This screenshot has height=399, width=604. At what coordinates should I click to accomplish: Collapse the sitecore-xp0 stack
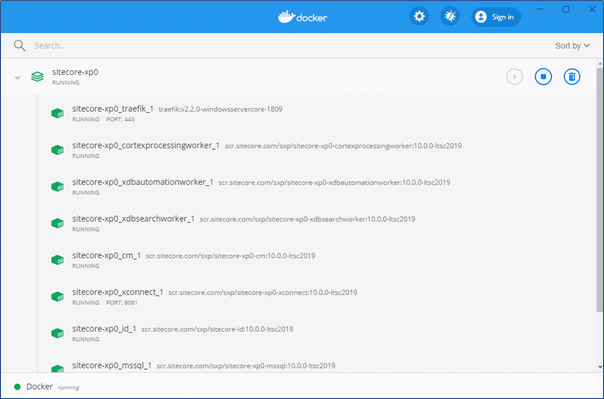click(x=17, y=78)
